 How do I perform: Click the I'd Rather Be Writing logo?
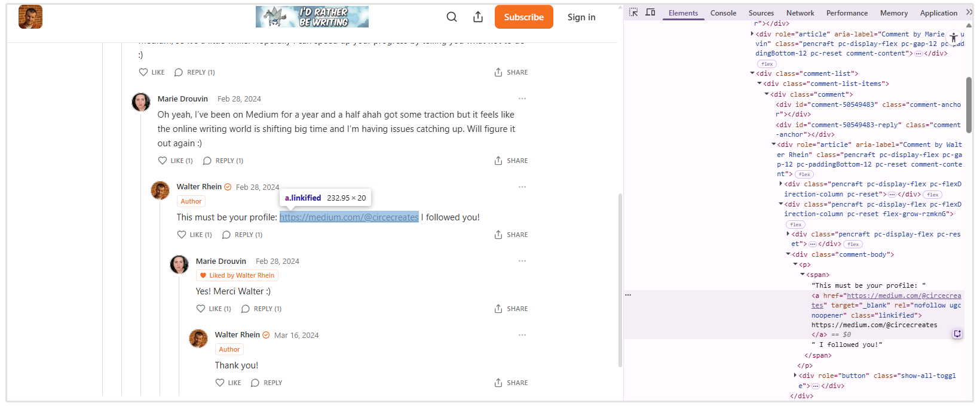312,17
